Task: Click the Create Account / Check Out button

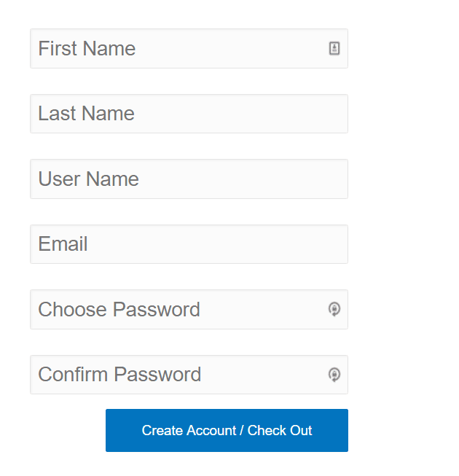Action: 227,430
